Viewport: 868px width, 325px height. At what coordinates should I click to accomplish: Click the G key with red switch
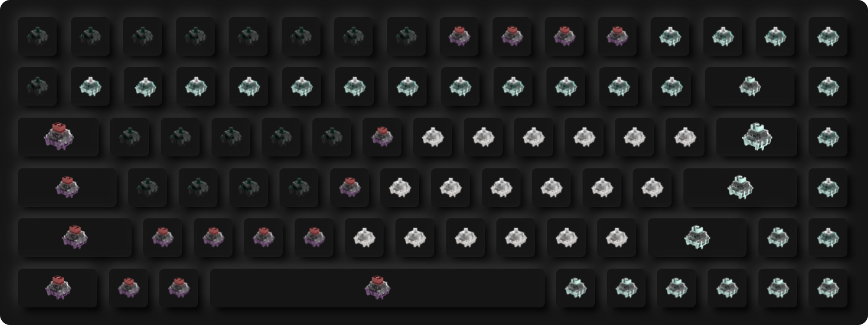(349, 187)
